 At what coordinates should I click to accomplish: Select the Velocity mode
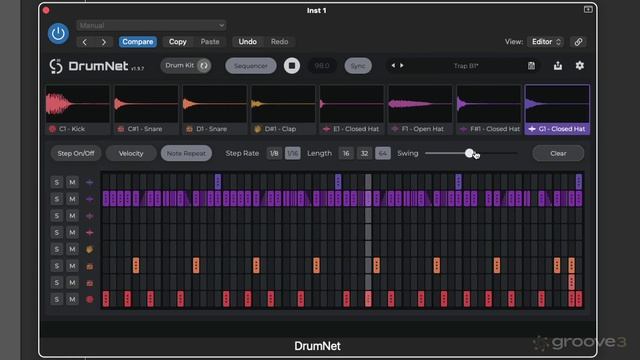click(131, 153)
